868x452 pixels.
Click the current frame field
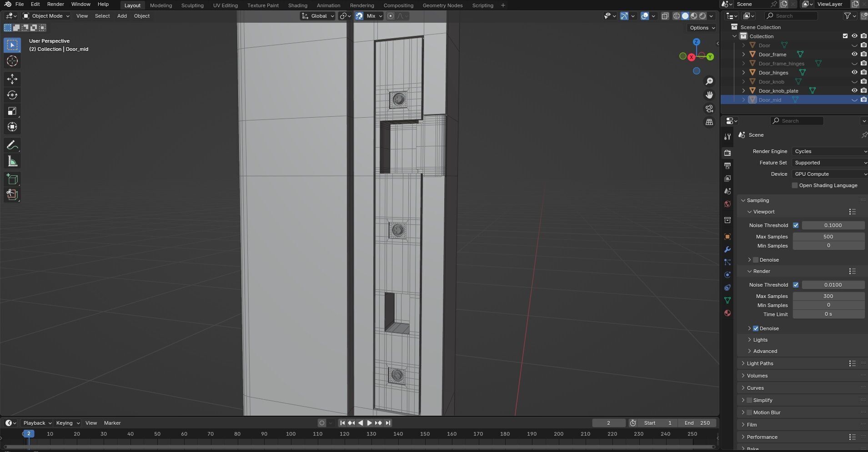(x=608, y=423)
